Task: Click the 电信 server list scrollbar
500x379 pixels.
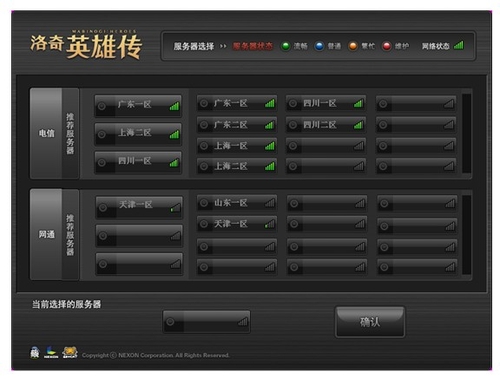Action: coord(466,133)
